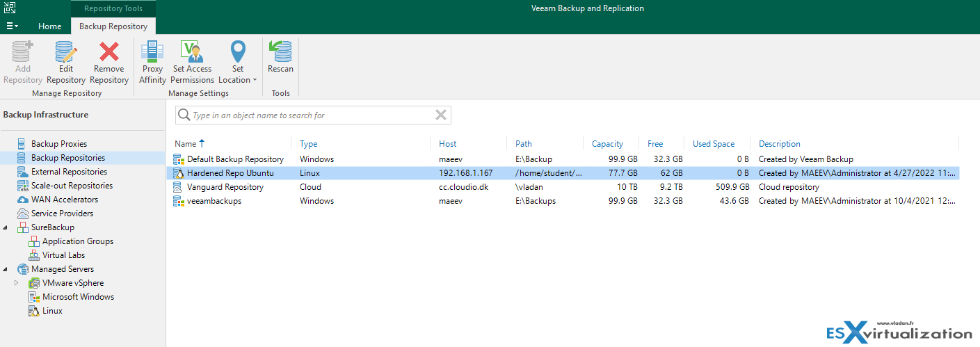Select Managed Servers node
Image resolution: width=980 pixels, height=347 pixels.
(x=63, y=269)
